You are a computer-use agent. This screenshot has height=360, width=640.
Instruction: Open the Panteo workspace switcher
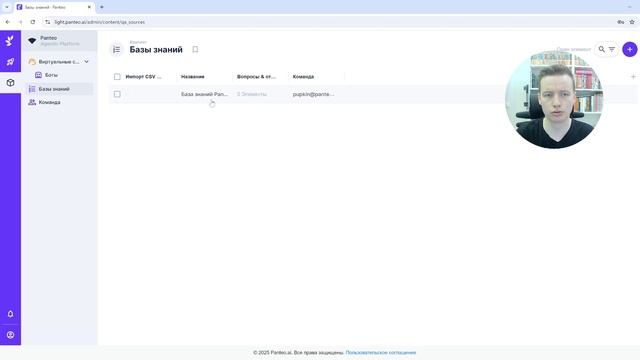pyautogui.click(x=60, y=40)
